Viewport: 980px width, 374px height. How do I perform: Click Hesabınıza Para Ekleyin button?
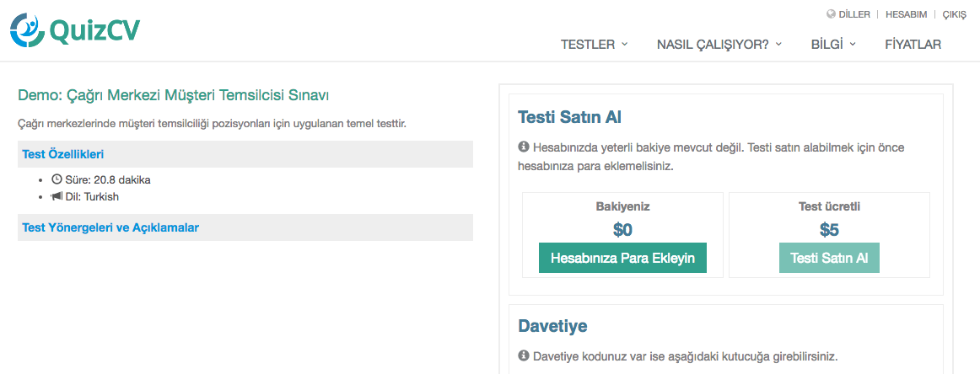pos(622,258)
